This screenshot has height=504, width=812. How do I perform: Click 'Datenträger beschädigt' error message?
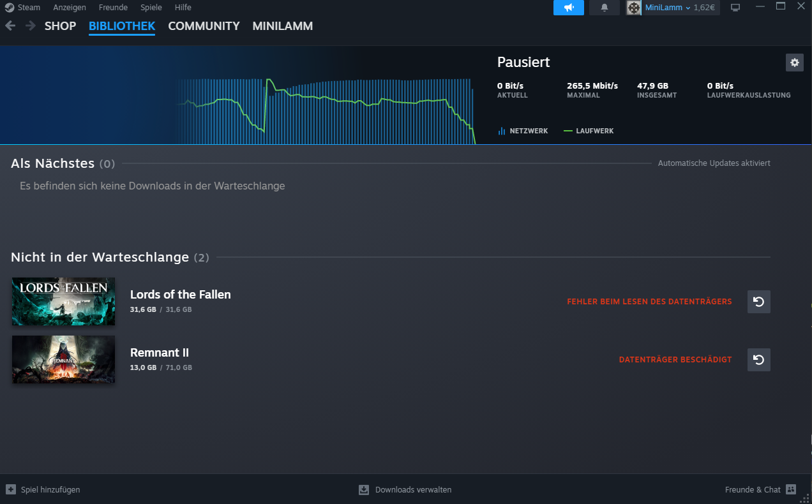pyautogui.click(x=675, y=360)
